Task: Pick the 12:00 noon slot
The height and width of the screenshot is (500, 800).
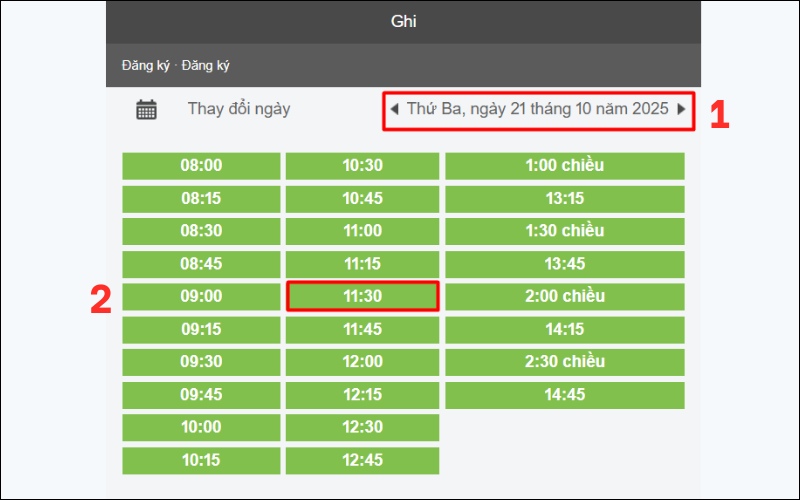Action: pyautogui.click(x=362, y=362)
